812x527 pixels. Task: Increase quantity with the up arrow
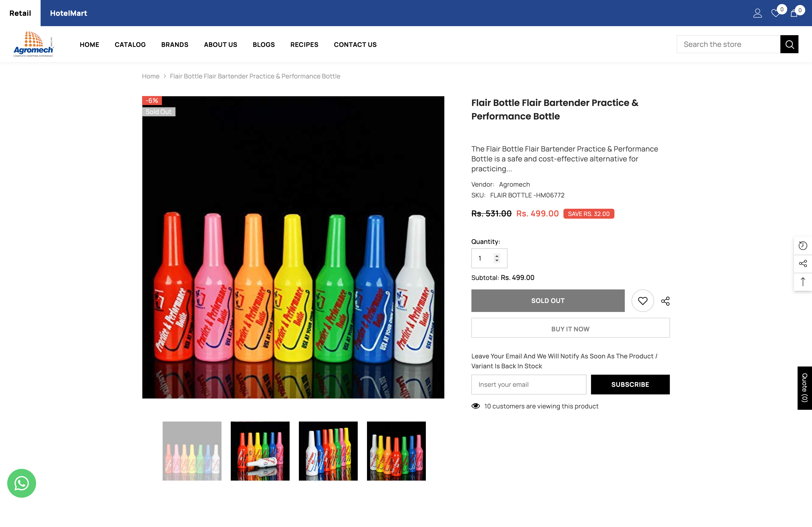tap(497, 256)
